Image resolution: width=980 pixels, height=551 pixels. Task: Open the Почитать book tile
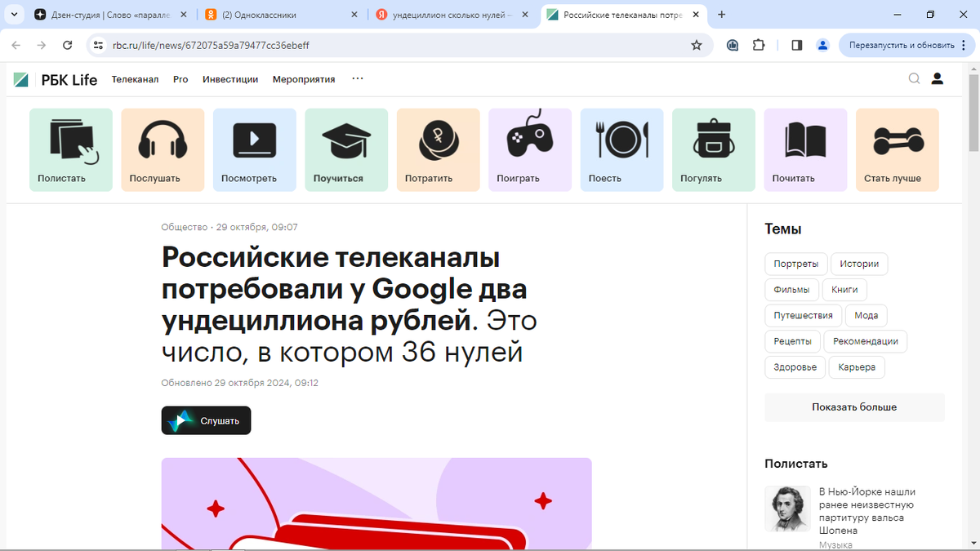click(x=805, y=150)
